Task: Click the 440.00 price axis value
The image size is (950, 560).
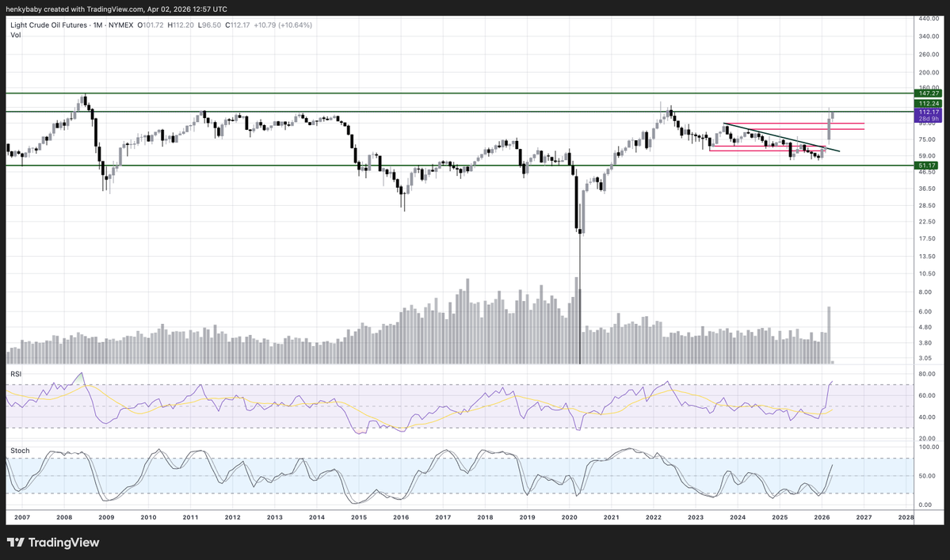Action: tap(929, 19)
